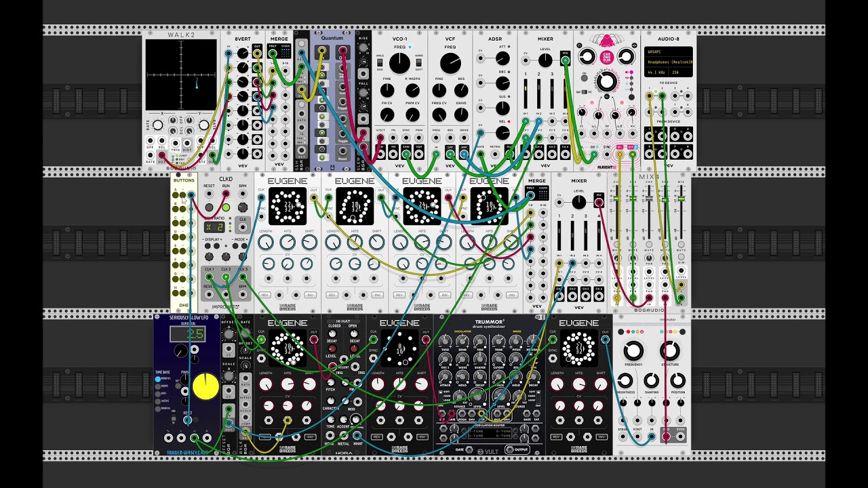Click the ADSR GATE input jack
Screen dimensions: 868x488
tap(481, 154)
